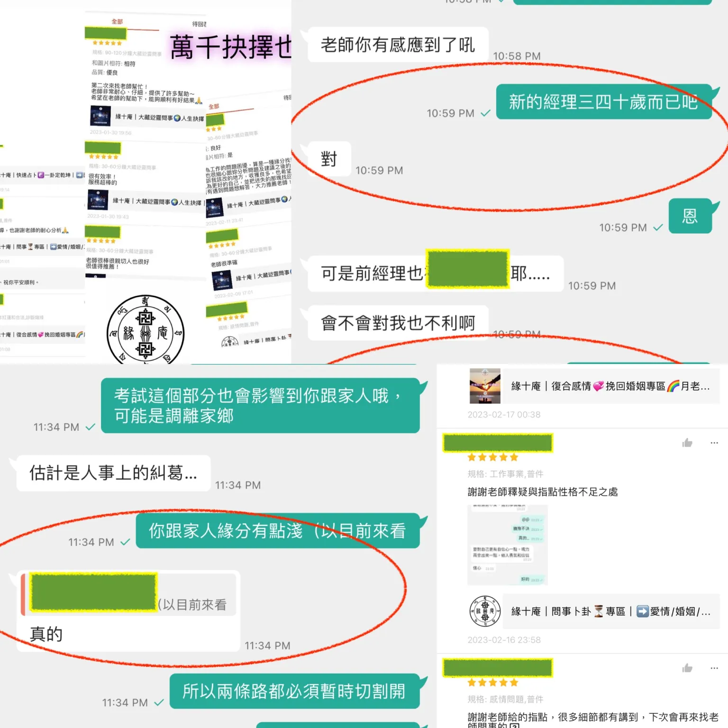The height and width of the screenshot is (728, 728).
Task: Open 緣十庵｜復合感情 挽回婚姻專區 product link
Action: pyautogui.click(x=610, y=386)
